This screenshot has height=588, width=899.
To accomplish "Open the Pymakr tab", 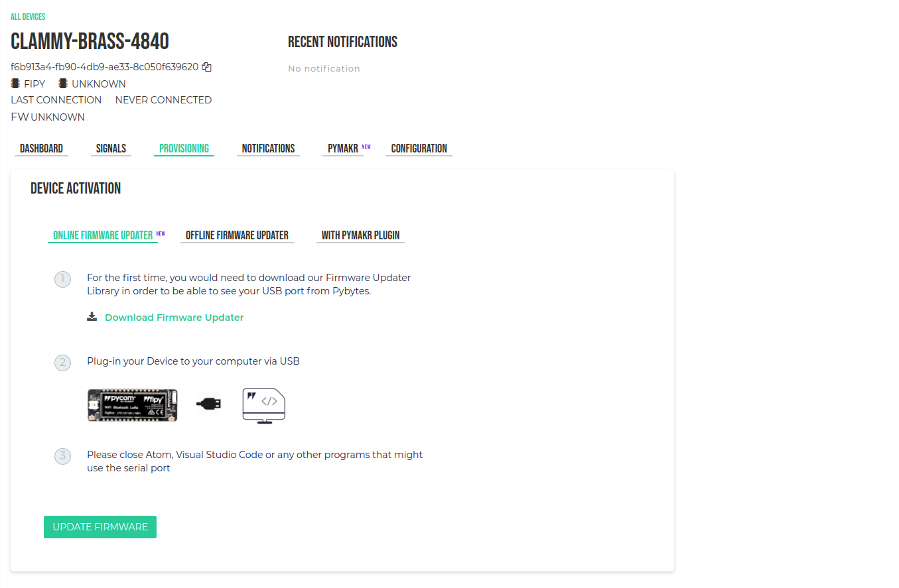I will pos(342,148).
